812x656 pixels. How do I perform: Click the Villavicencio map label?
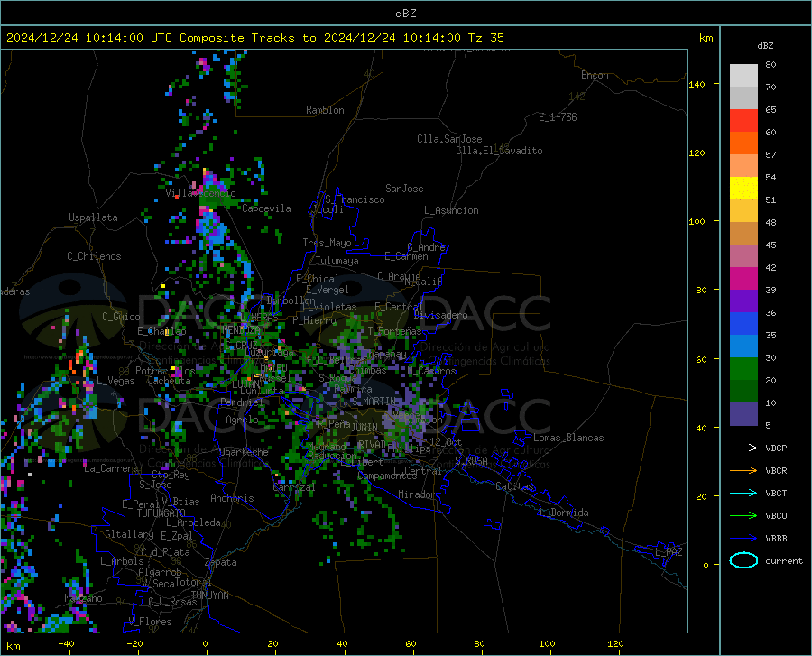pyautogui.click(x=200, y=193)
